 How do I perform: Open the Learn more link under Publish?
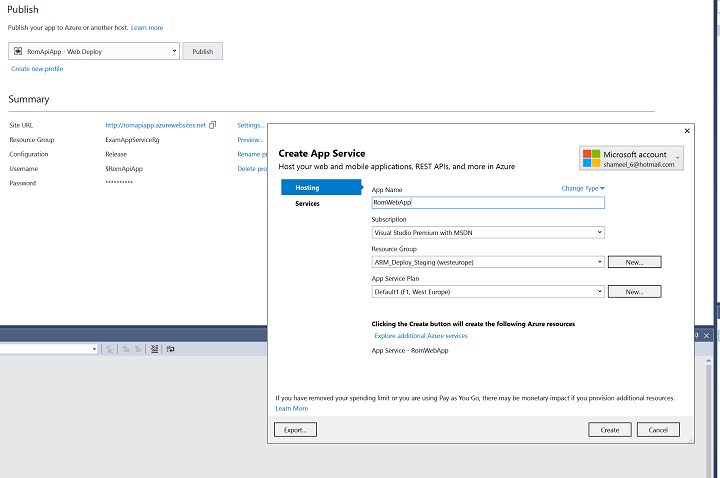click(147, 28)
